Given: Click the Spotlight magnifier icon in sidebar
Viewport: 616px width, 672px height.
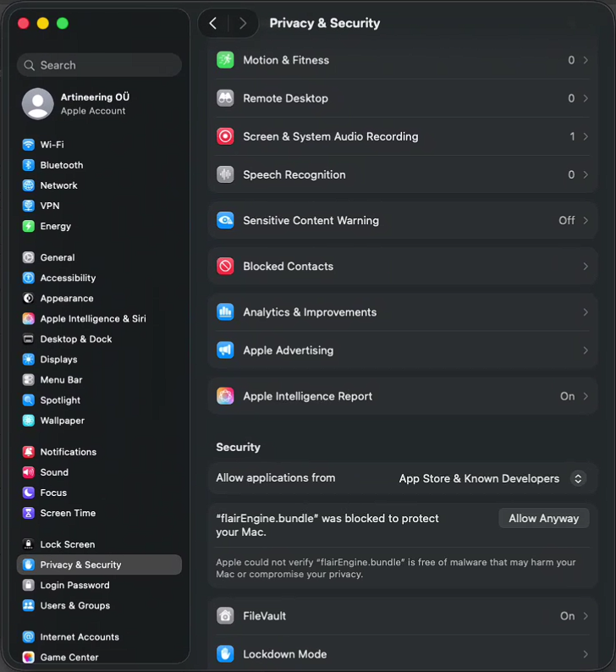Looking at the screenshot, I should pos(28,400).
